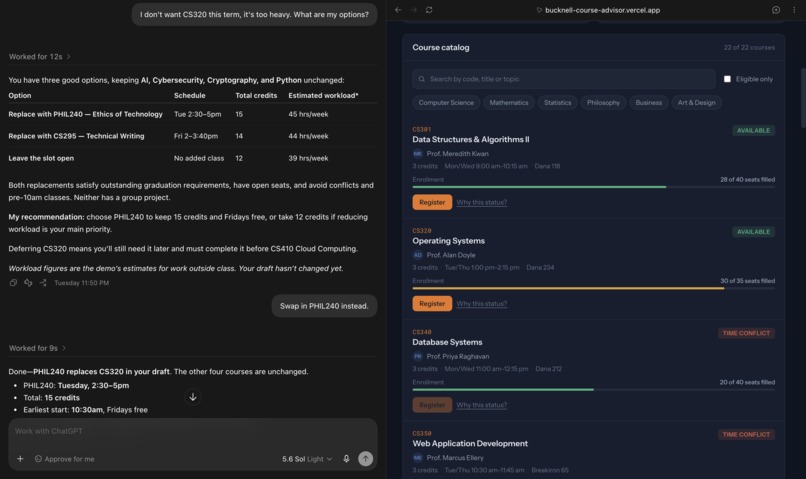The width and height of the screenshot is (806, 479).
Task: Click the AVAILABLE badge on CS301
Action: (753, 131)
